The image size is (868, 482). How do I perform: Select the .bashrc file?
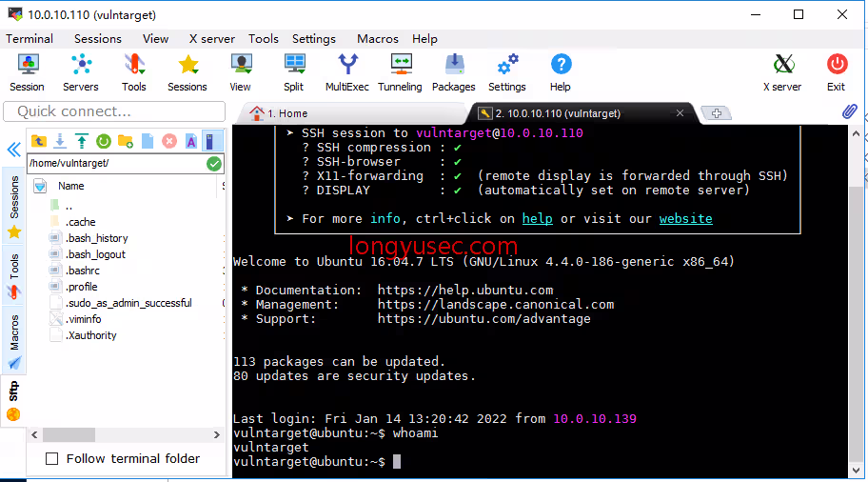[83, 271]
